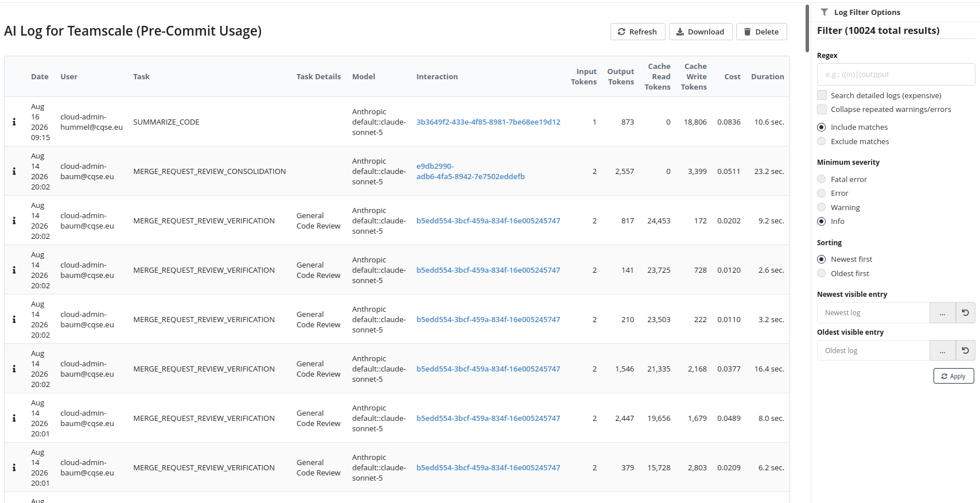Click the Log Filter Options funnel icon
980x503 pixels.
click(x=825, y=12)
